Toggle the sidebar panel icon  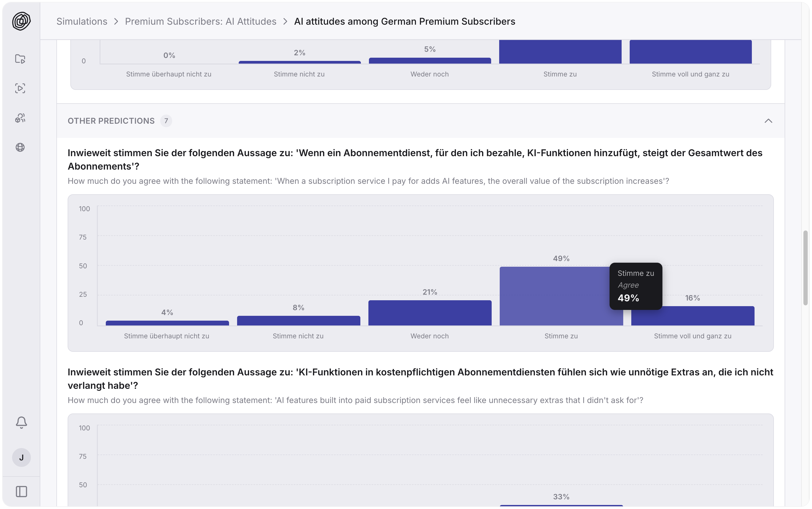pyautogui.click(x=21, y=492)
